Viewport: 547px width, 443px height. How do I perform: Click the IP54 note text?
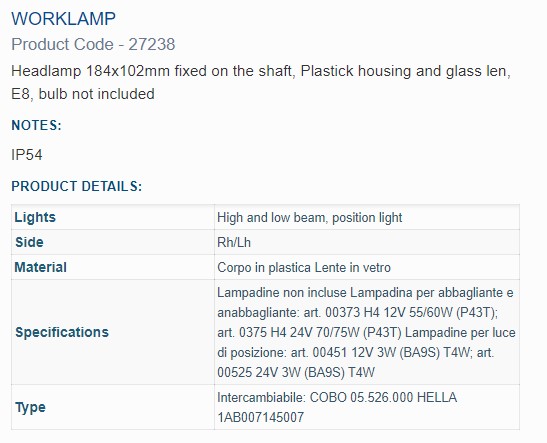pos(27,155)
